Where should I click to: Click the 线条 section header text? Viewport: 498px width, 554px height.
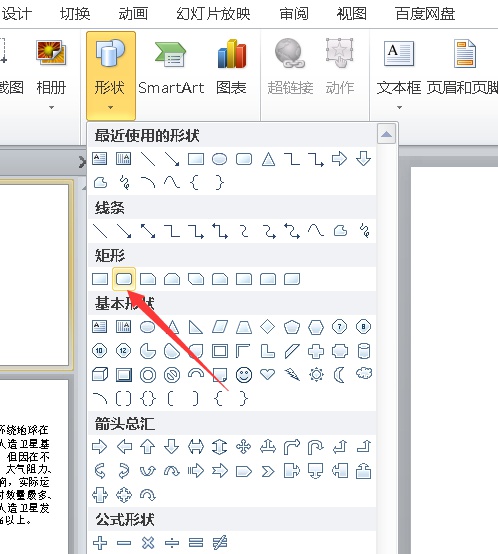[x=109, y=207]
